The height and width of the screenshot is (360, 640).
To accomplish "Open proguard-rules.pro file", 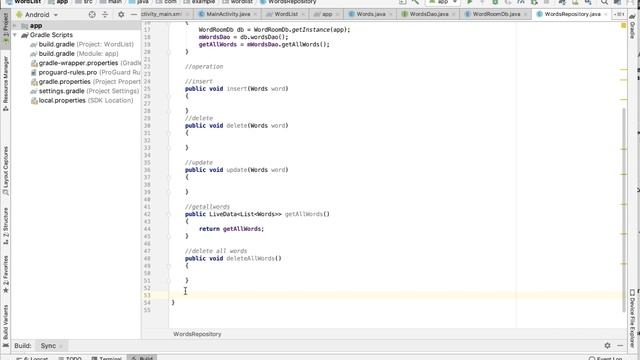I will [86, 72].
